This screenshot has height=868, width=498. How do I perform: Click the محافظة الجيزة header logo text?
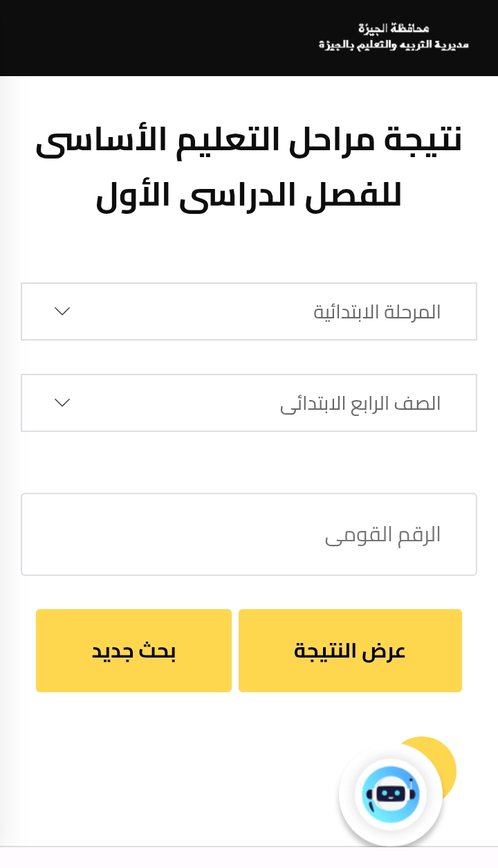(394, 28)
